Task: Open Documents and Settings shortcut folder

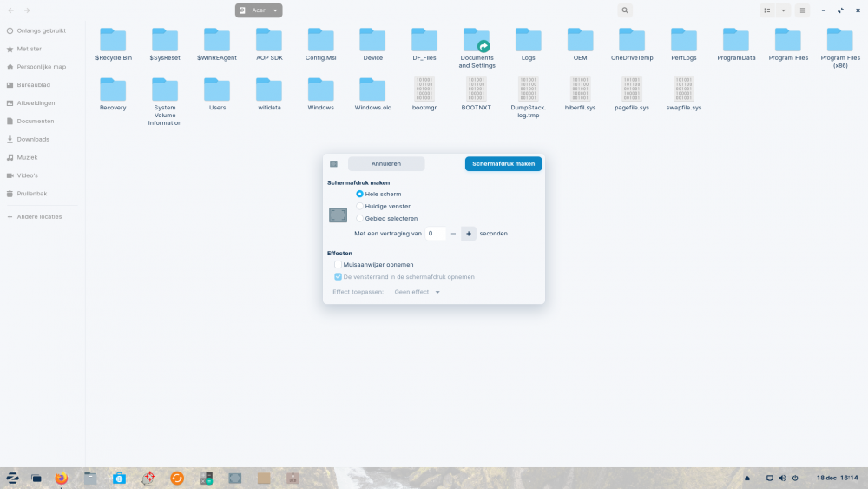Action: (477, 48)
